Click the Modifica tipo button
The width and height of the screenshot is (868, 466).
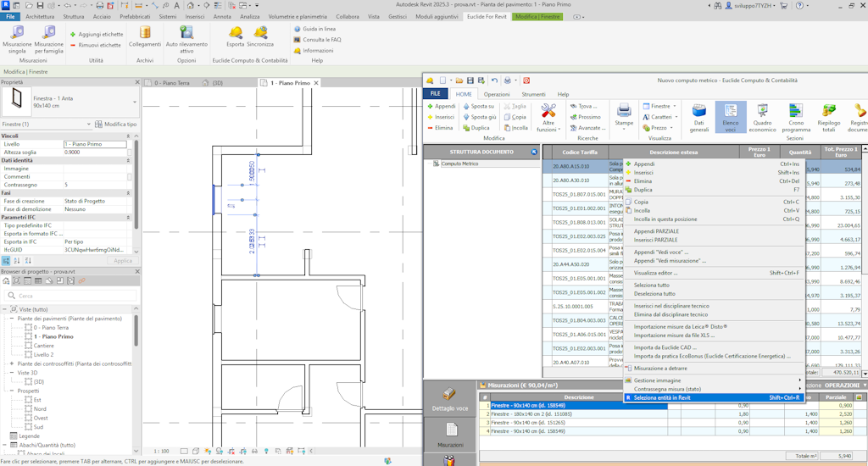tap(114, 125)
